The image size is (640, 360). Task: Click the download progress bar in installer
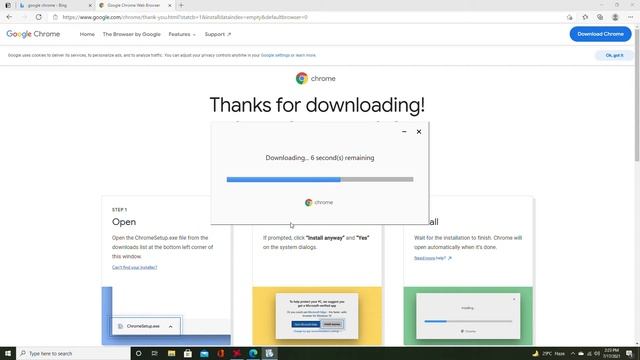click(x=320, y=179)
